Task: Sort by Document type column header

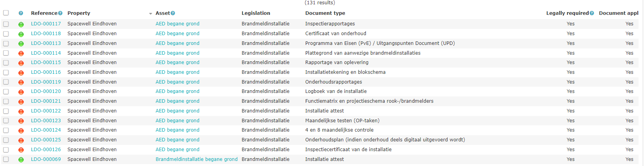Action: click(325, 13)
